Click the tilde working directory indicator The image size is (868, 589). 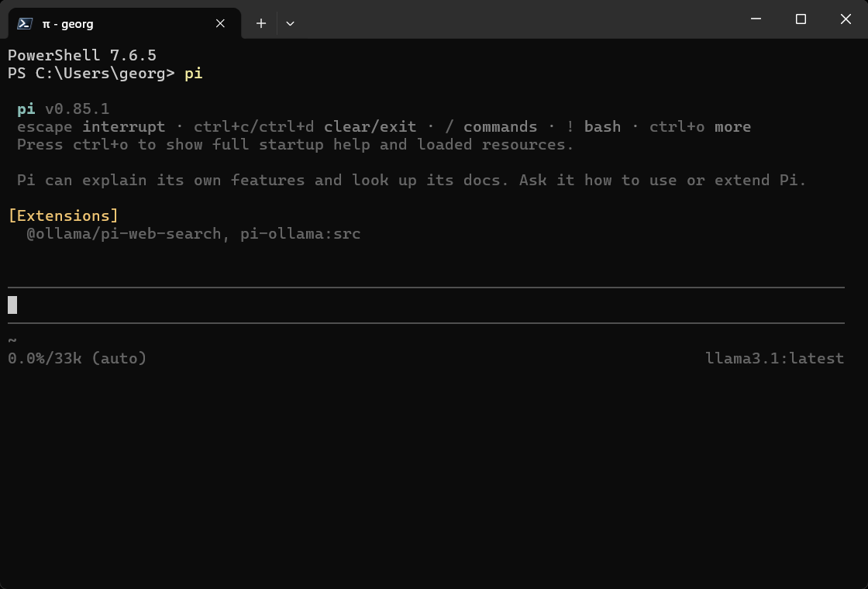click(12, 340)
